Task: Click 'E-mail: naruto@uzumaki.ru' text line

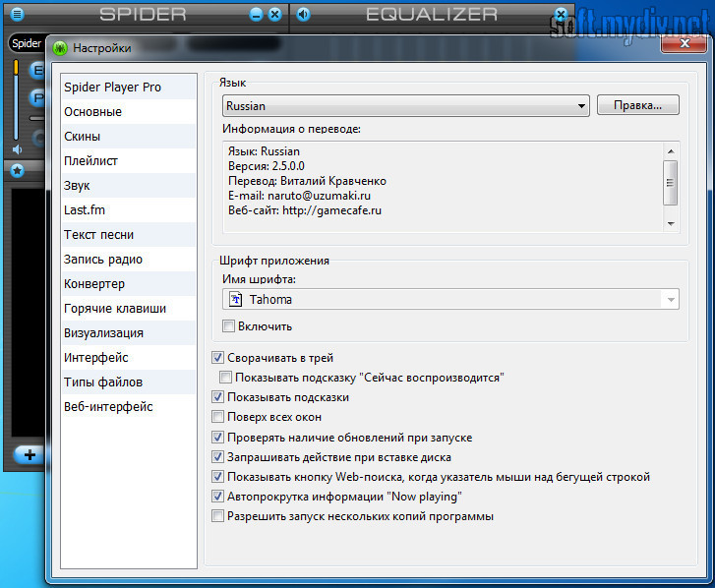Action: (x=299, y=196)
